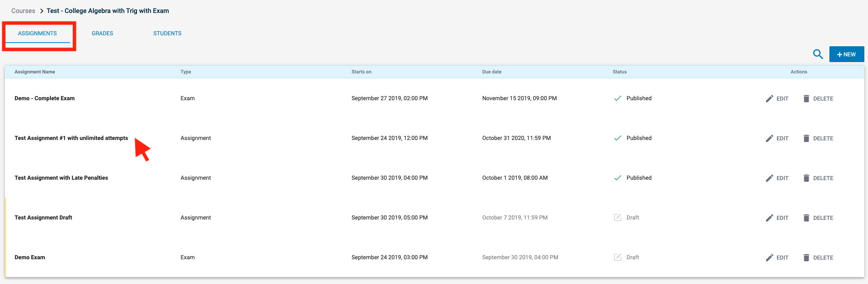Image resolution: width=868 pixels, height=284 pixels.
Task: Click the Type column header
Action: tap(186, 72)
